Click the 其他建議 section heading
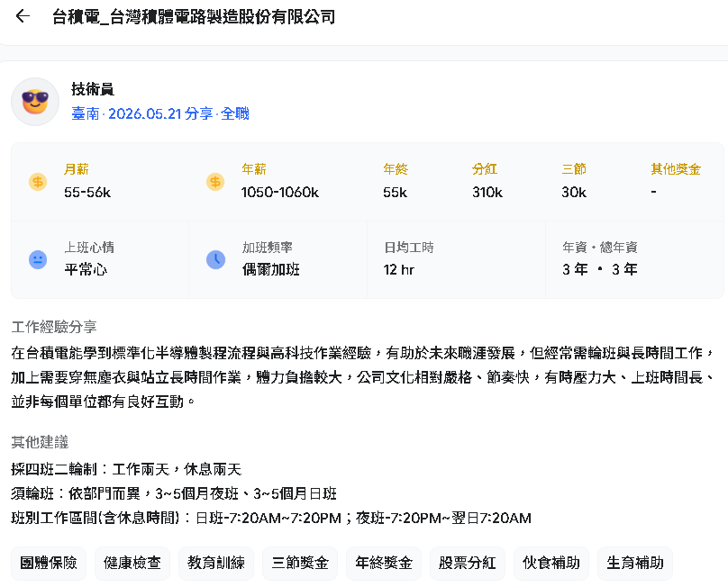The image size is (728, 587). click(x=40, y=442)
